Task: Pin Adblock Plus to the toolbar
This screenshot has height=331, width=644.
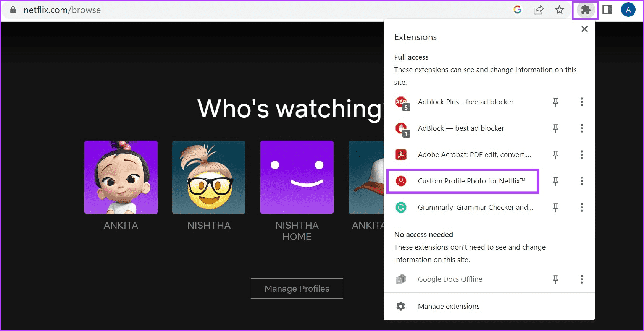Action: (x=555, y=102)
